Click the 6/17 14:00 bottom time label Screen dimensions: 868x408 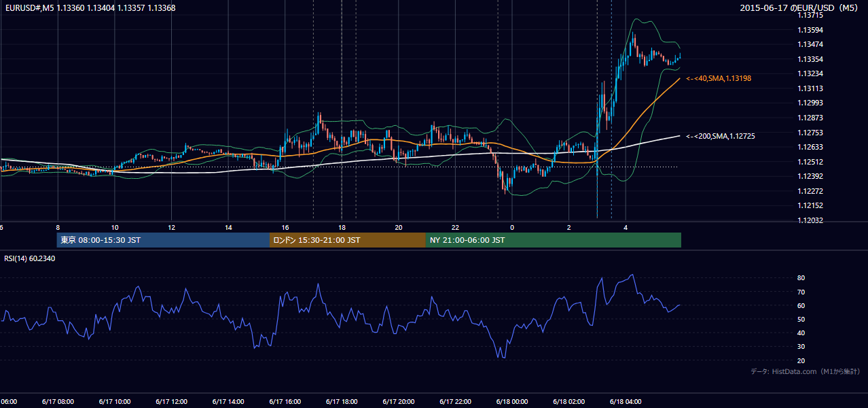coord(228,402)
